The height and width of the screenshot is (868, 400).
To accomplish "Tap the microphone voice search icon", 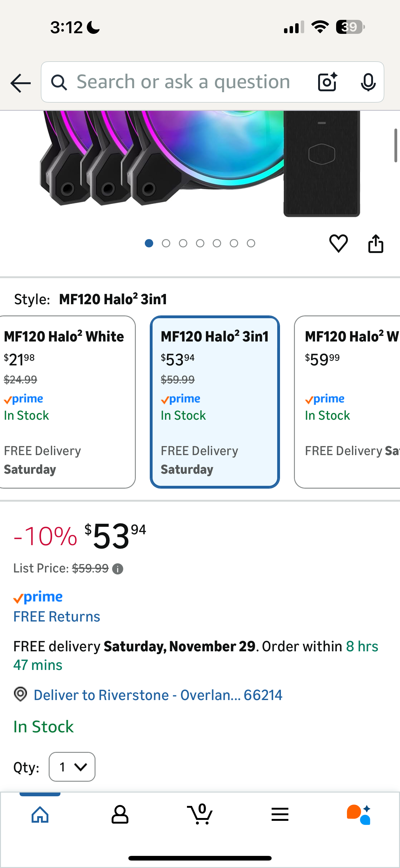I will coord(368,82).
